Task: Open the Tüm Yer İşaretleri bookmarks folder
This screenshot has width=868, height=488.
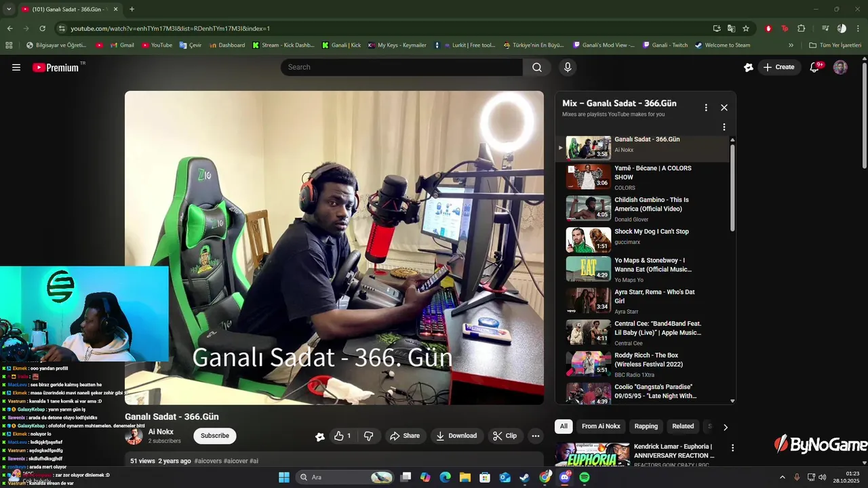Action: click(x=835, y=45)
